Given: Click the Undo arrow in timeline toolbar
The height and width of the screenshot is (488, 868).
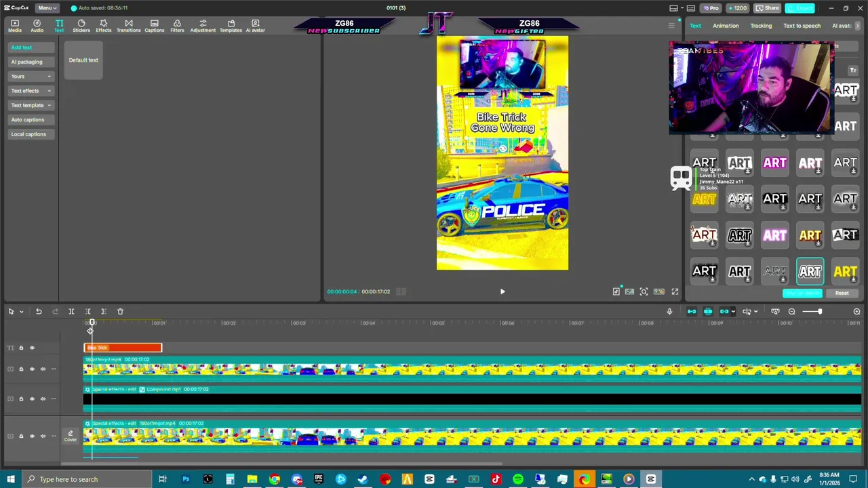Looking at the screenshot, I should 39,311.
